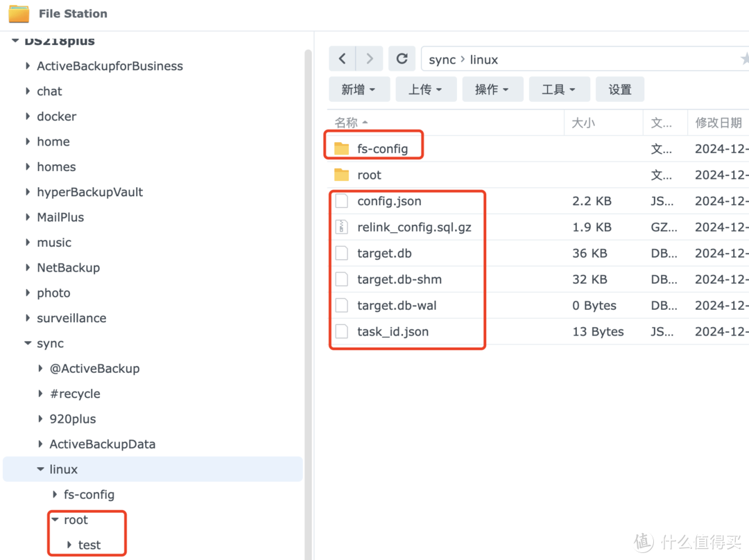Tick the checkbox beside target.db-wal
Screen dimensions: 749x560
tap(341, 305)
